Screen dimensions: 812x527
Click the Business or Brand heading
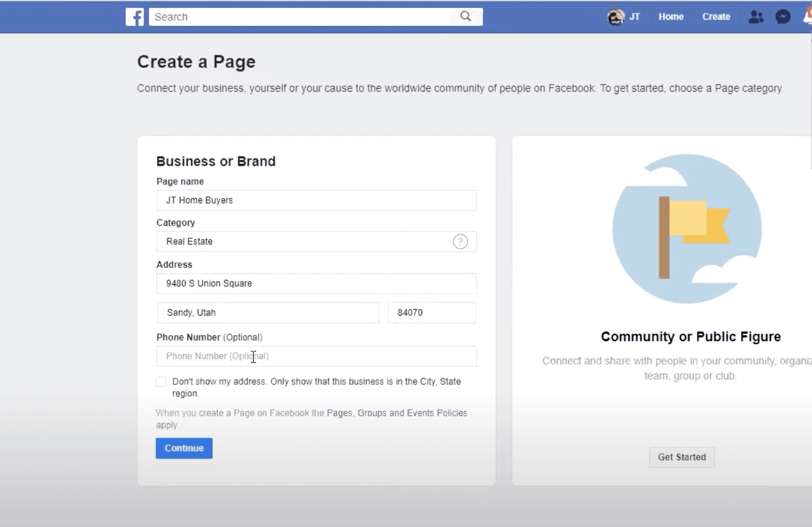click(x=216, y=161)
